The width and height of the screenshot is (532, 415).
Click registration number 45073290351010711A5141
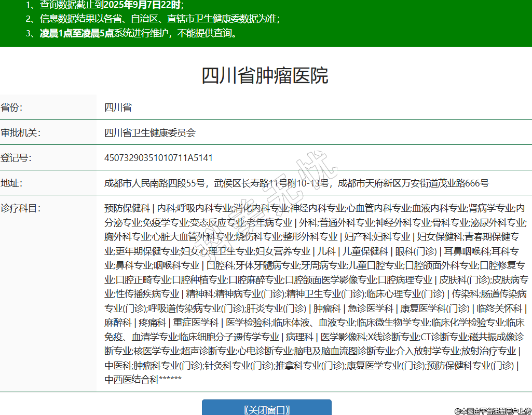coord(158,158)
